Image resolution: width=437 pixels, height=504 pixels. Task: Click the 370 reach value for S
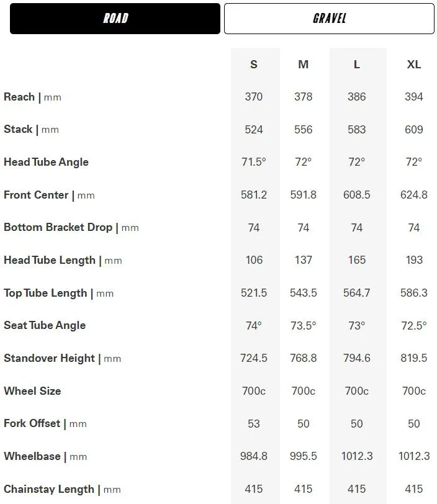[x=254, y=97]
